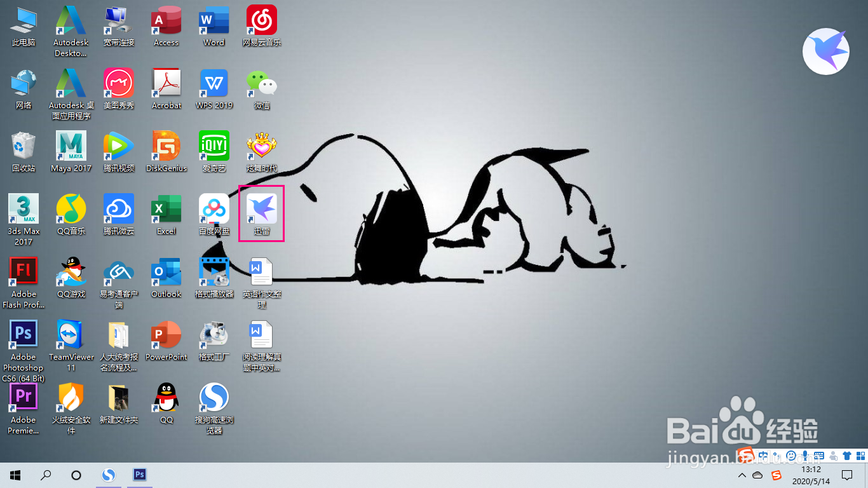
Task: Select the 火绒安全软件 desktop icon
Action: point(71,409)
